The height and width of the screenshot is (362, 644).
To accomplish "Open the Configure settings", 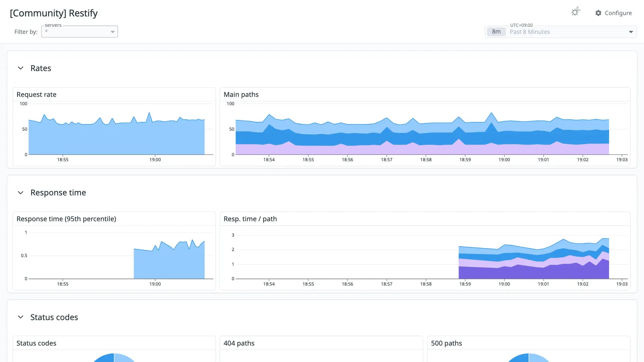I will click(x=613, y=13).
